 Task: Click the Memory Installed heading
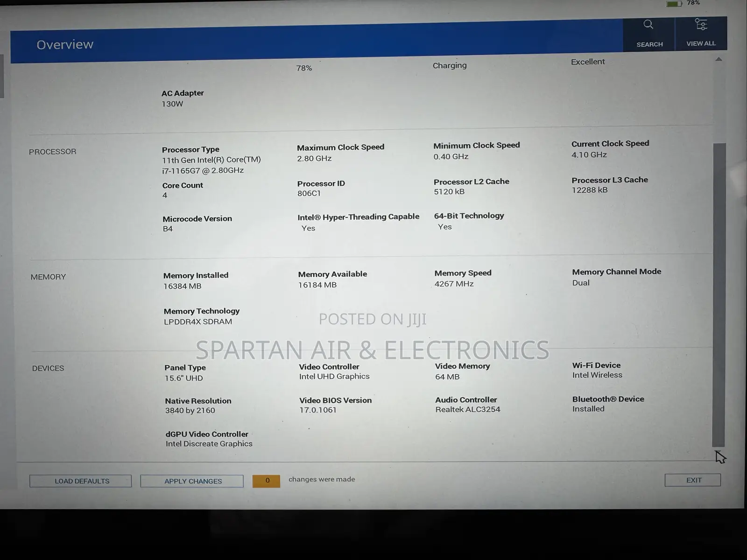196,276
